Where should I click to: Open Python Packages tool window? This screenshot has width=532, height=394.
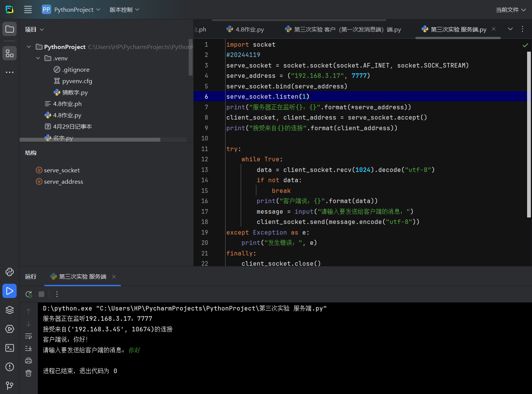(9, 310)
